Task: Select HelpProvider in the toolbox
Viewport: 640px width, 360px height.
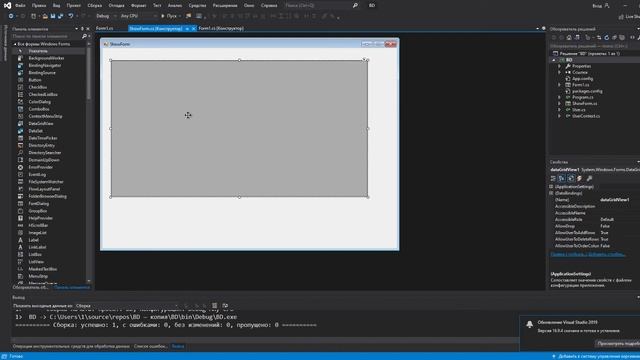Action: pyautogui.click(x=40, y=218)
